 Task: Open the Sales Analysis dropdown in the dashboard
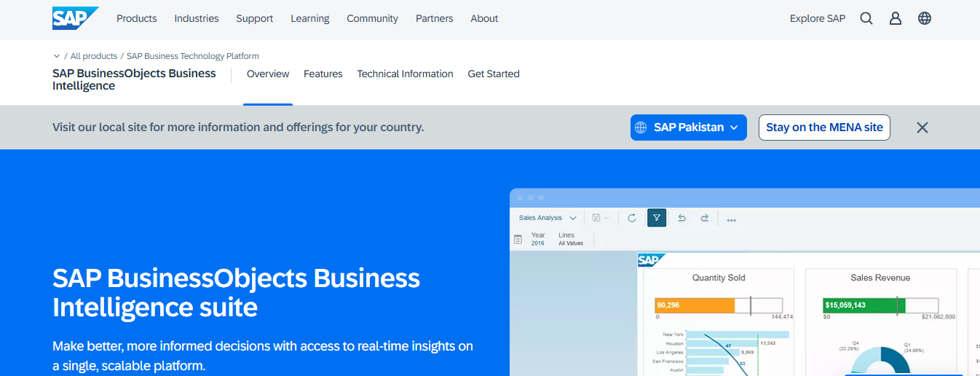click(x=548, y=218)
